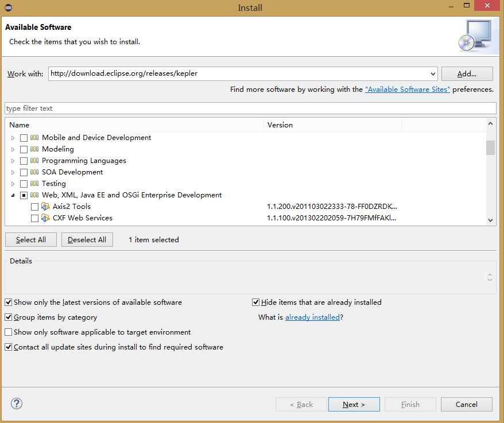Open the Available Software Sites preferences link
Viewport: 504px width, 423px height.
click(407, 90)
